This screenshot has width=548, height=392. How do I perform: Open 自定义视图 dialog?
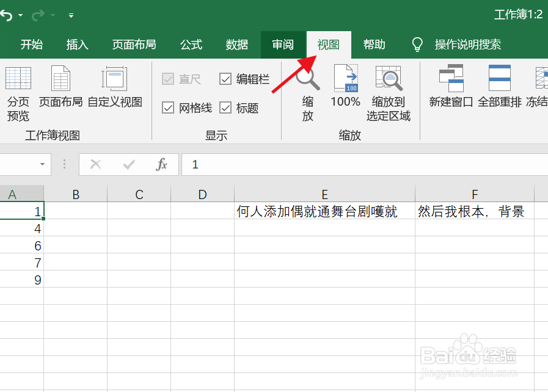115,87
